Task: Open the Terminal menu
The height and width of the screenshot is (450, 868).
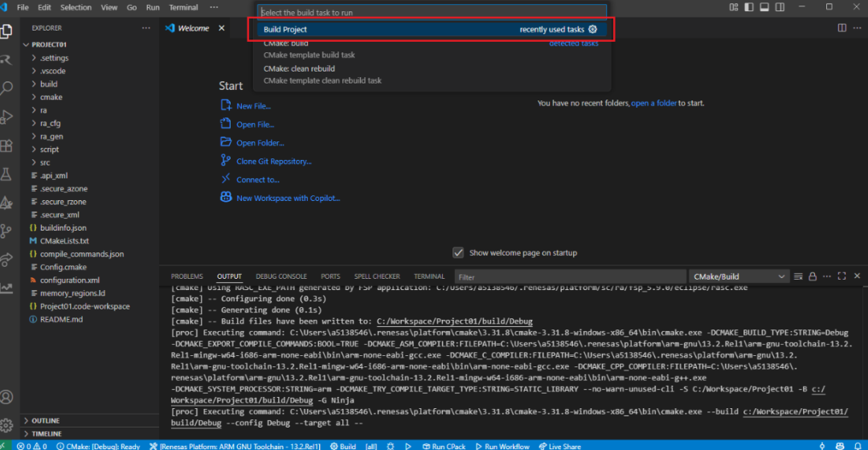Action: 183,7
